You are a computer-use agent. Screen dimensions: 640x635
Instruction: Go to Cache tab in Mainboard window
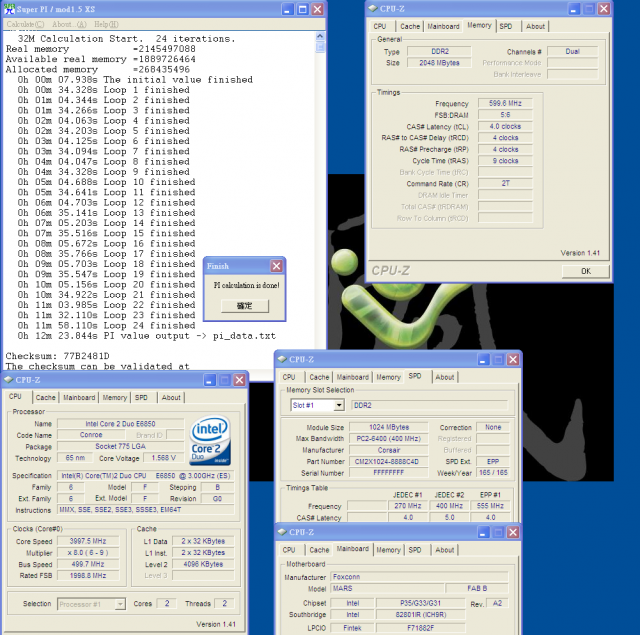(319, 550)
